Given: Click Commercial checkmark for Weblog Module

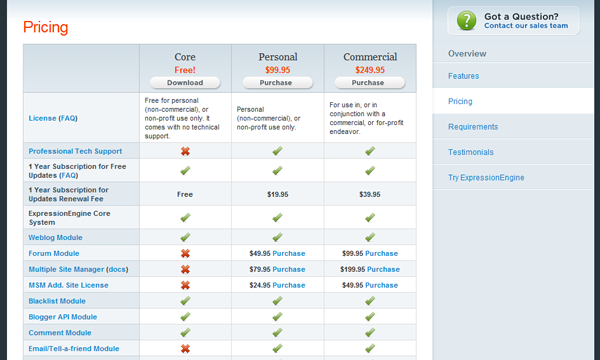Looking at the screenshot, I should 370,237.
